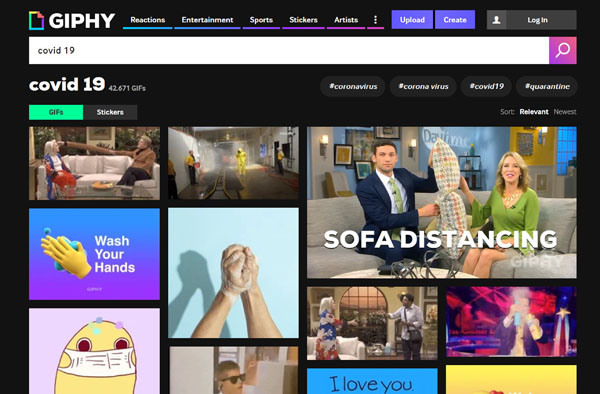Viewport: 600px width, 394px height.
Task: Click the 42,671 GIFs count text
Action: tap(127, 88)
